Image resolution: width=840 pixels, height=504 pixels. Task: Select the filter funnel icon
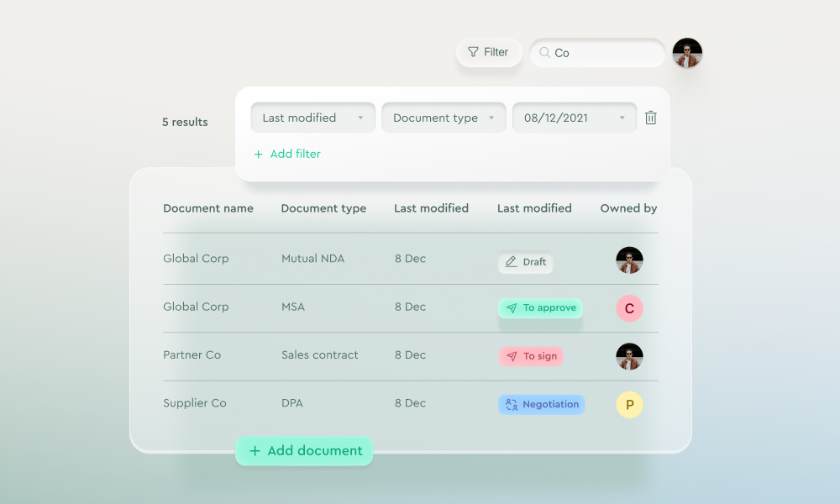click(x=471, y=52)
